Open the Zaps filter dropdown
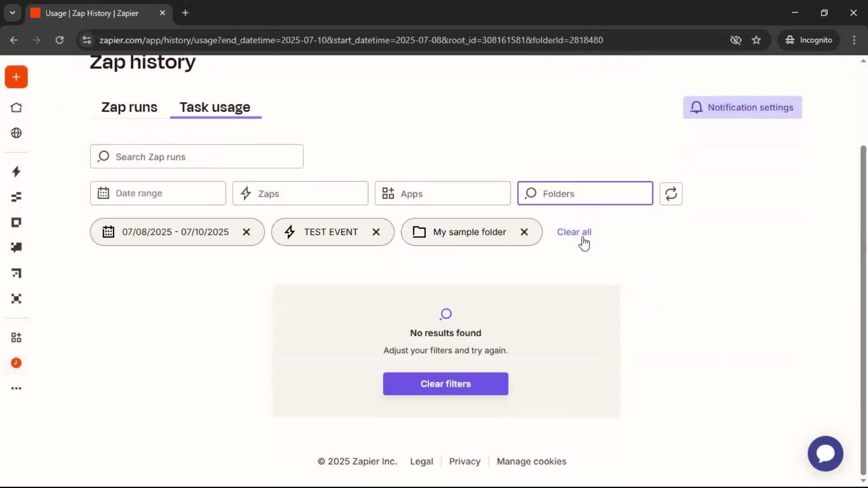Viewport: 868px width, 488px height. coord(300,193)
